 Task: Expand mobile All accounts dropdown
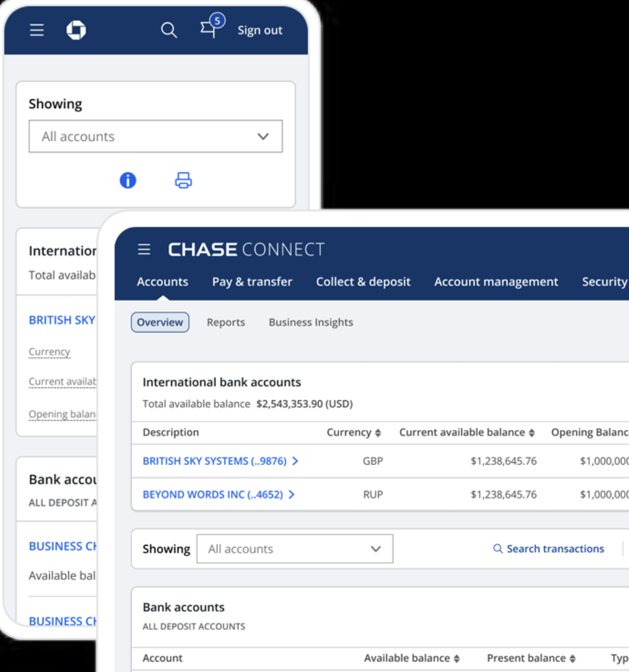point(155,137)
